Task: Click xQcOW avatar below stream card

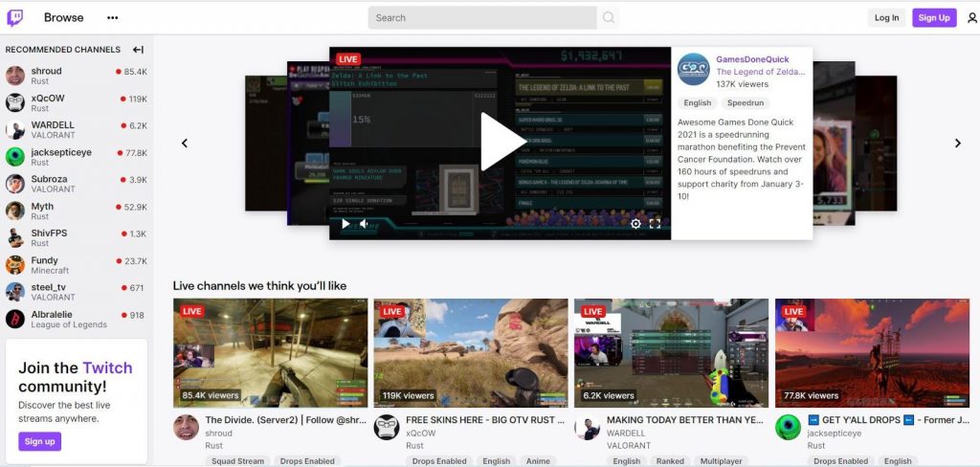Action: 387,427
